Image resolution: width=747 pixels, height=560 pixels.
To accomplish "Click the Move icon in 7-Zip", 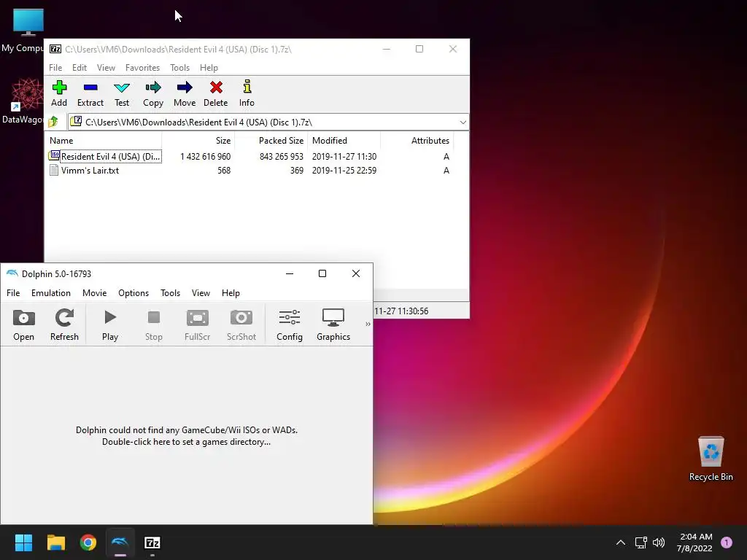I will [x=185, y=94].
